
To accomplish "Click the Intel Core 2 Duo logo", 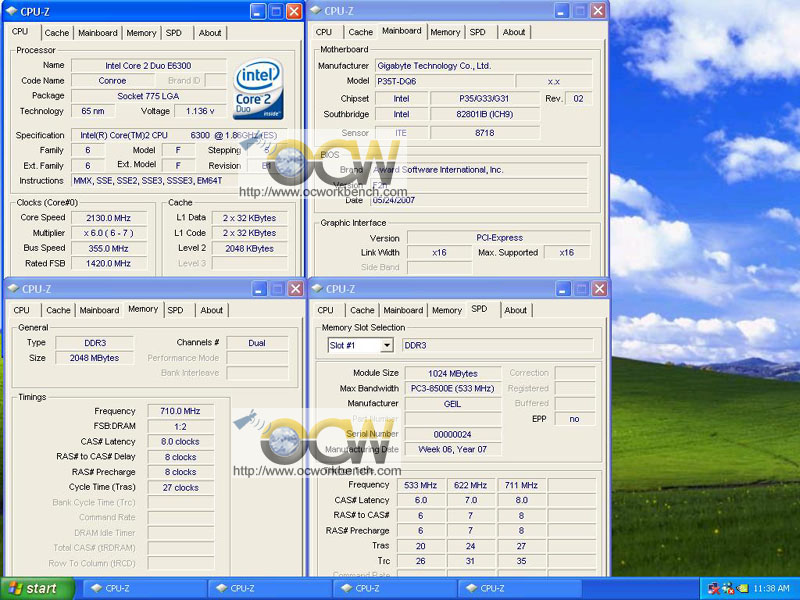I will [258, 89].
